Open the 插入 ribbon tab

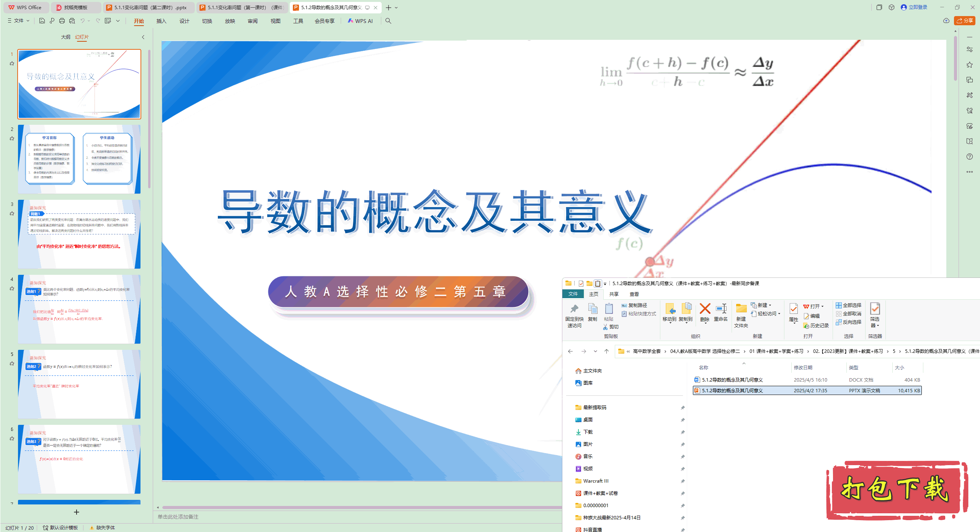(x=161, y=21)
